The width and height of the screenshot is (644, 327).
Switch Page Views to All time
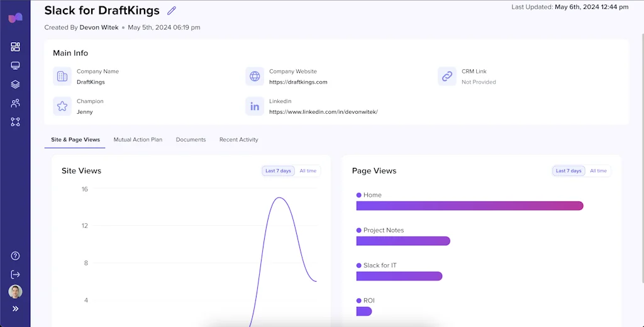598,171
